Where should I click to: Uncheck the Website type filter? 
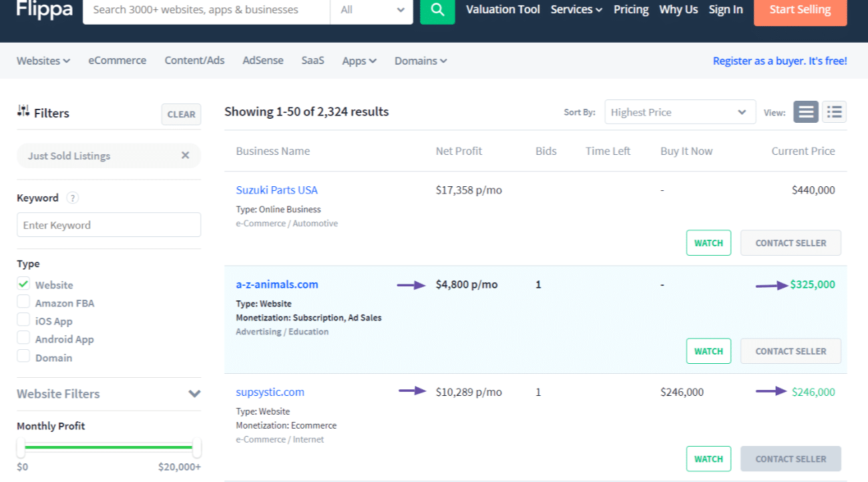click(23, 284)
